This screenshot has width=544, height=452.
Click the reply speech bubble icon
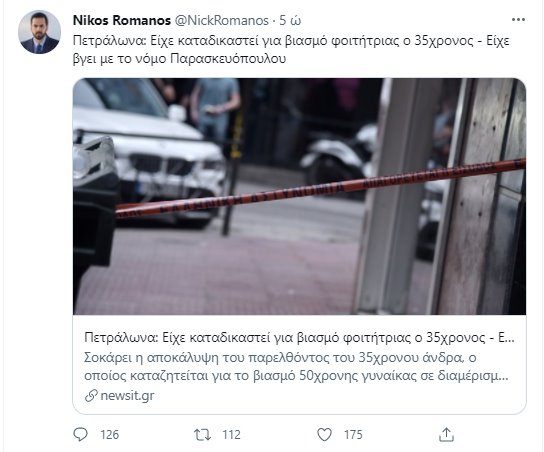81,434
